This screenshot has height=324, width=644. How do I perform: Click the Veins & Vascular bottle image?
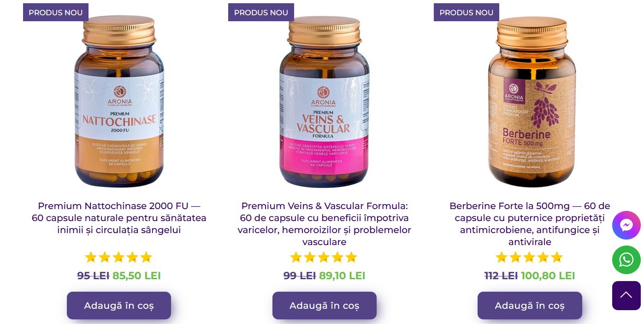[x=325, y=102]
